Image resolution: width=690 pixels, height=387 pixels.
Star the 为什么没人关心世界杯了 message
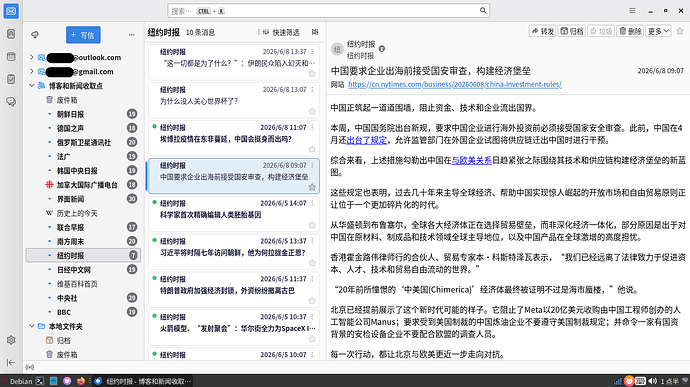[x=312, y=111]
